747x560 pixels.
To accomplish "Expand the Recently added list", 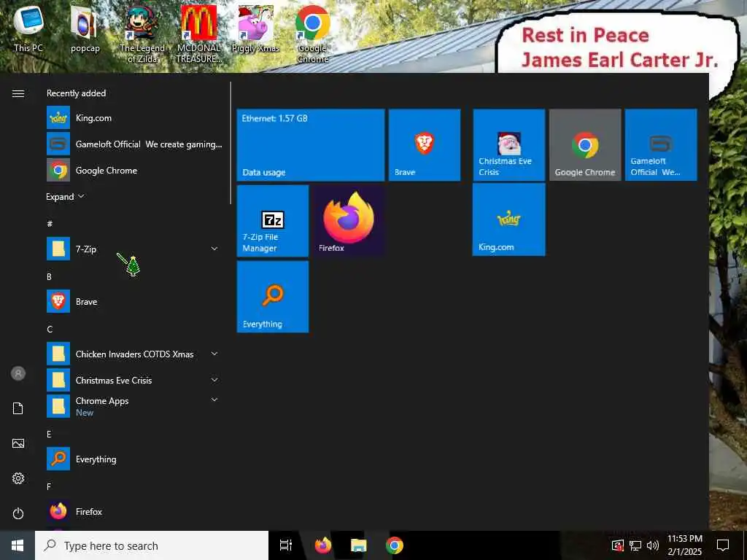I will coord(65,197).
